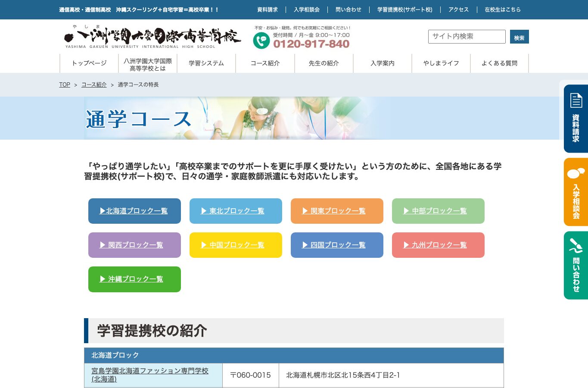Click the 通学コースの特長 breadcrumb text
The height and width of the screenshot is (388, 588).
(138, 85)
